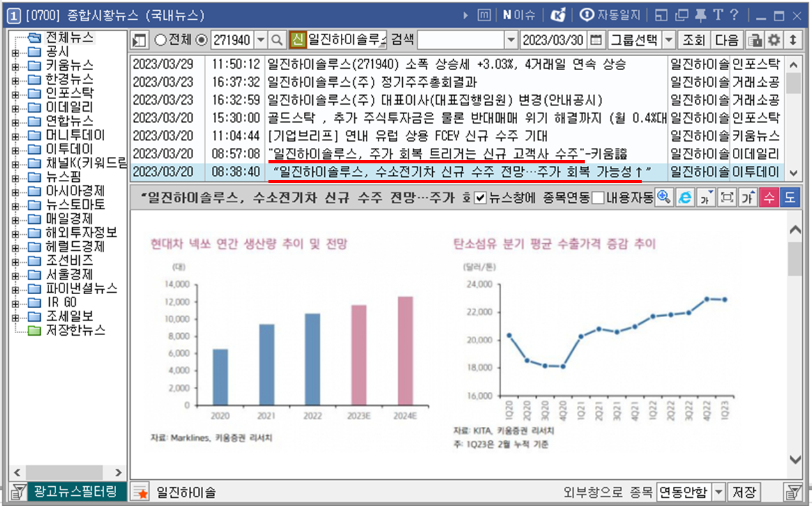Image resolution: width=812 pixels, height=506 pixels.
Task: Open the calendar date picker icon
Action: coord(596,40)
